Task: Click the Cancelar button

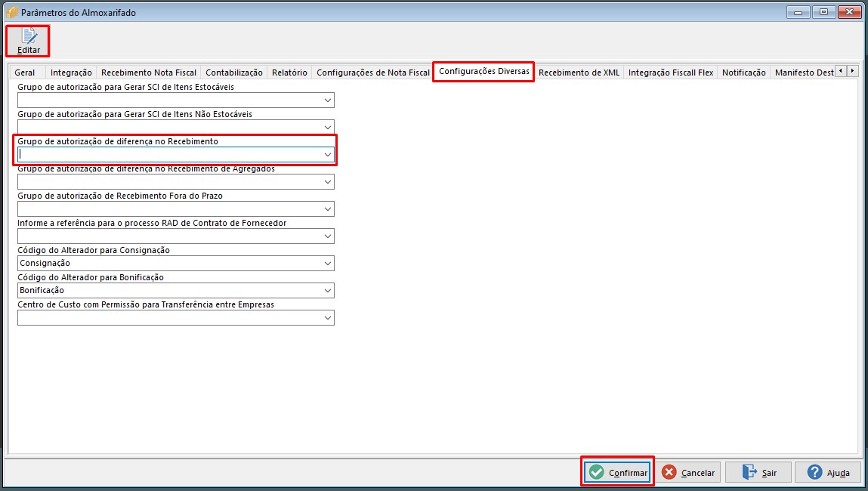Action: 689,472
